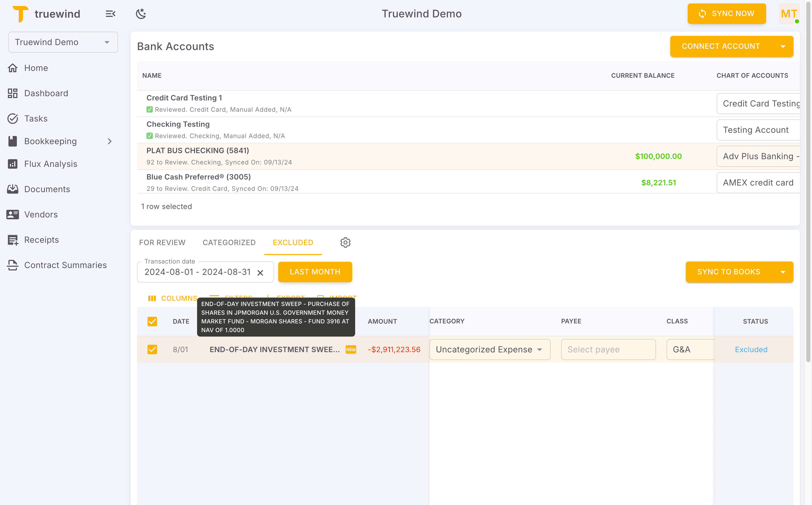Open Flux Analysis from the sidebar
This screenshot has height=505, width=812.
(50, 164)
